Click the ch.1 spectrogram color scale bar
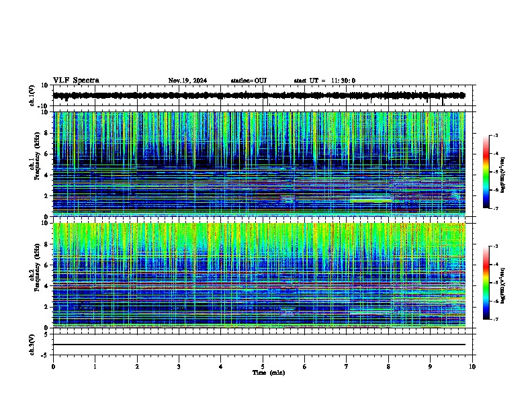Image resolution: width=532 pixels, height=411 pixels. [486, 172]
